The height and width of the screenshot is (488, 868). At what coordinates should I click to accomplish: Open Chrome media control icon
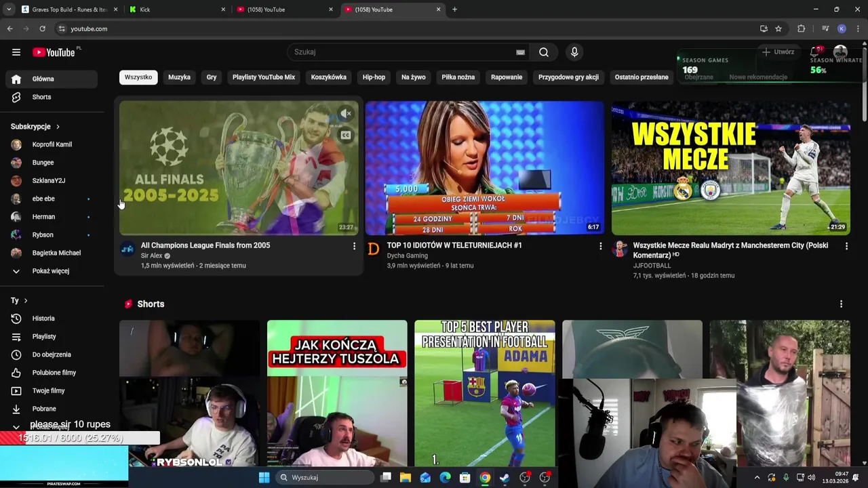825,28
